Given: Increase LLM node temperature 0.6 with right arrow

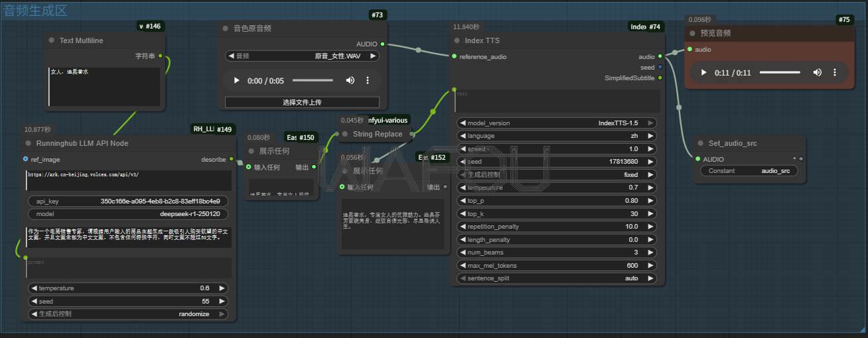Looking at the screenshot, I should point(222,288).
